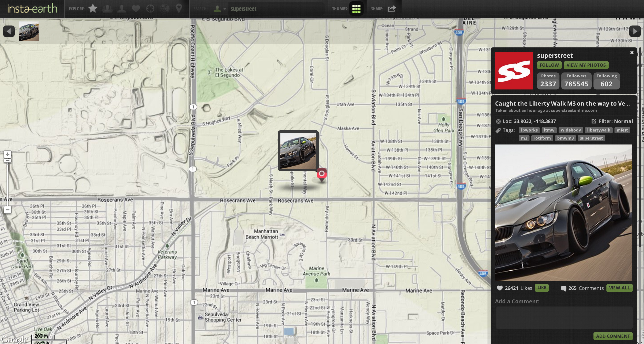Click the comments speech bubble icon
Viewport: 644px width, 344px height.
point(563,288)
